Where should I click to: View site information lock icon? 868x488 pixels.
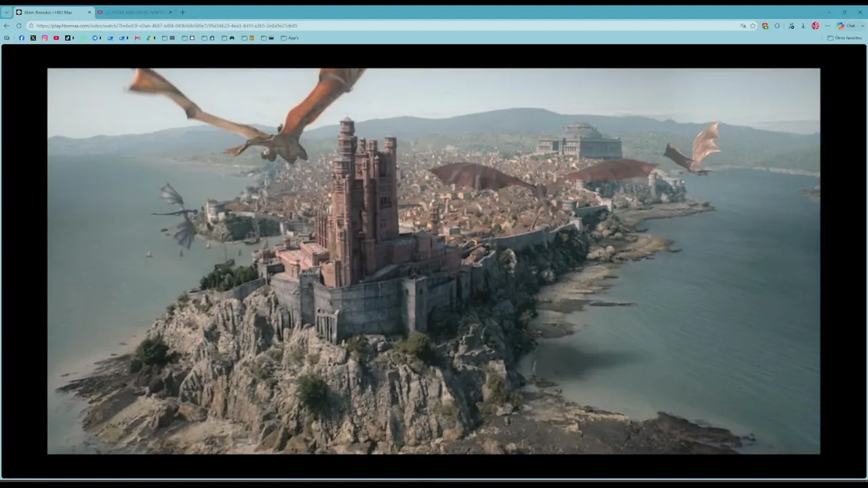[x=31, y=26]
